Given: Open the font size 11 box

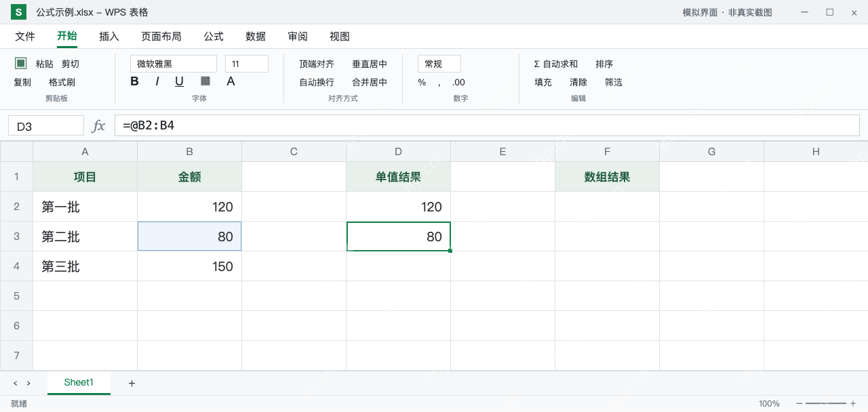Looking at the screenshot, I should pos(247,64).
